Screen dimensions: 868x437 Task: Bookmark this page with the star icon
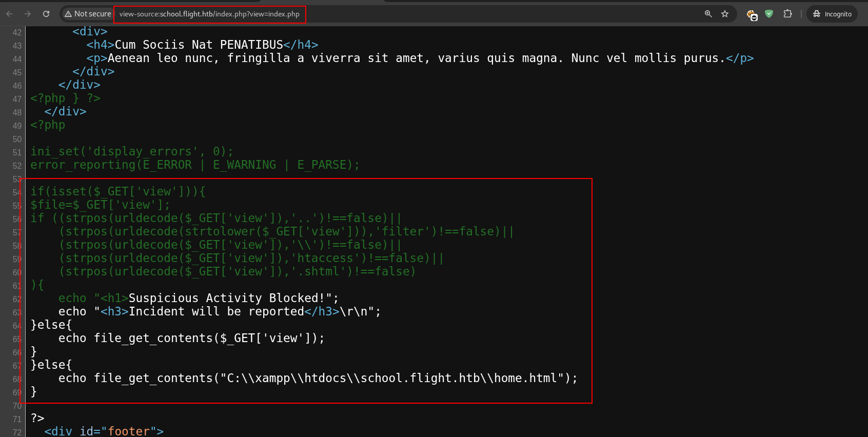pyautogui.click(x=725, y=14)
